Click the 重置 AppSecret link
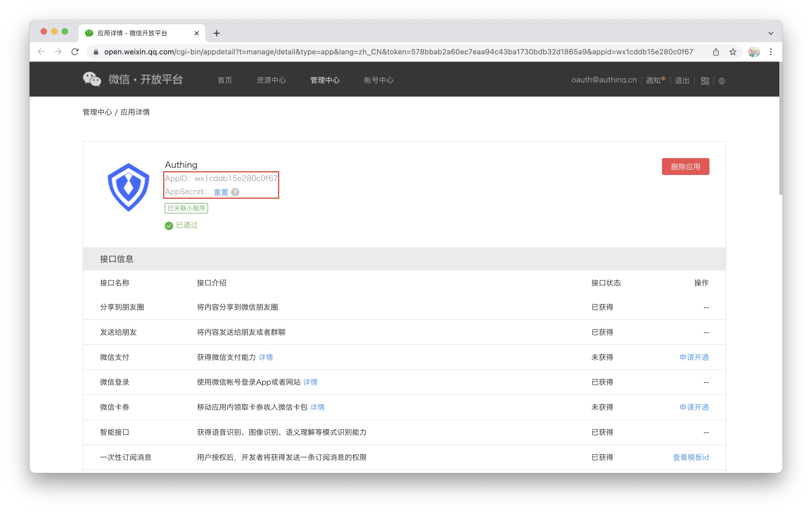 coord(221,192)
